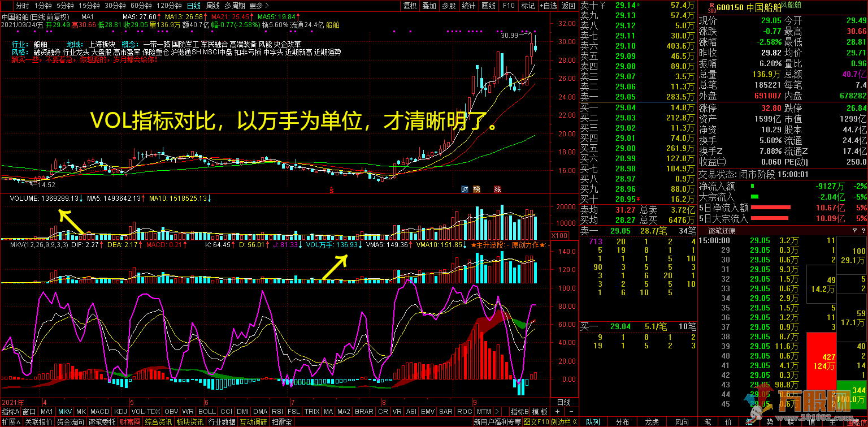Click the 复权 button
Screen dimensions: 868x427
coord(410,5)
